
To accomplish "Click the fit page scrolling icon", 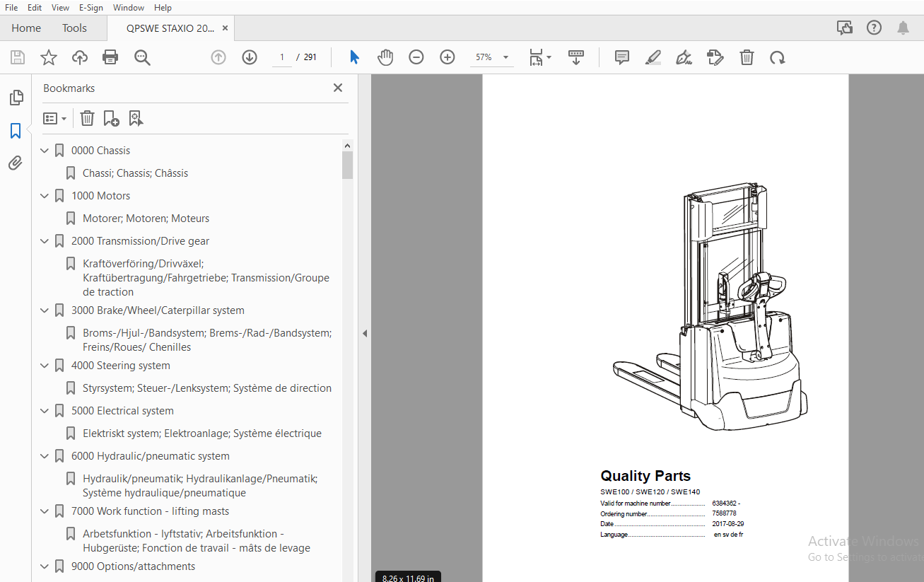I will (536, 57).
